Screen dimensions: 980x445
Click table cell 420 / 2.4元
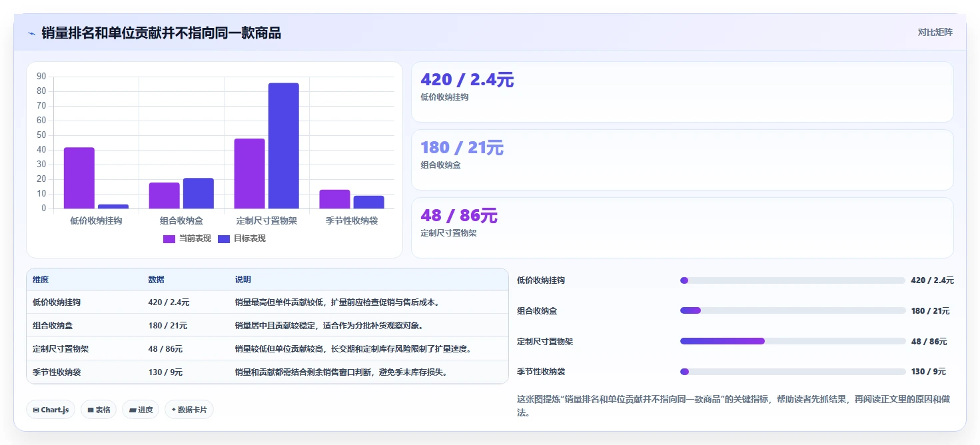pyautogui.click(x=169, y=302)
